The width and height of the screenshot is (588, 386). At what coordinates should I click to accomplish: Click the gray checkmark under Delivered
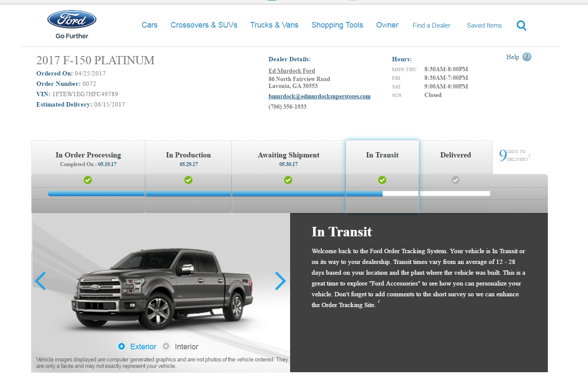point(455,180)
